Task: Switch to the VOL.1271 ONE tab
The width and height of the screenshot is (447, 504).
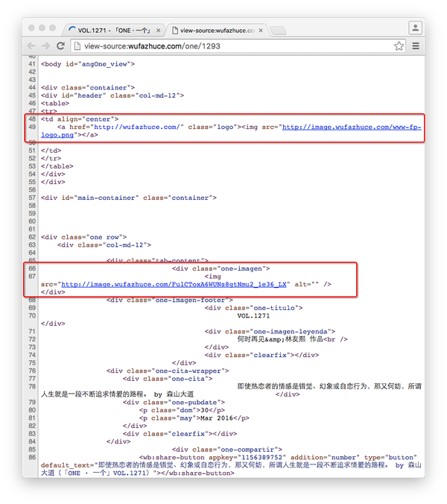Action: point(113,31)
